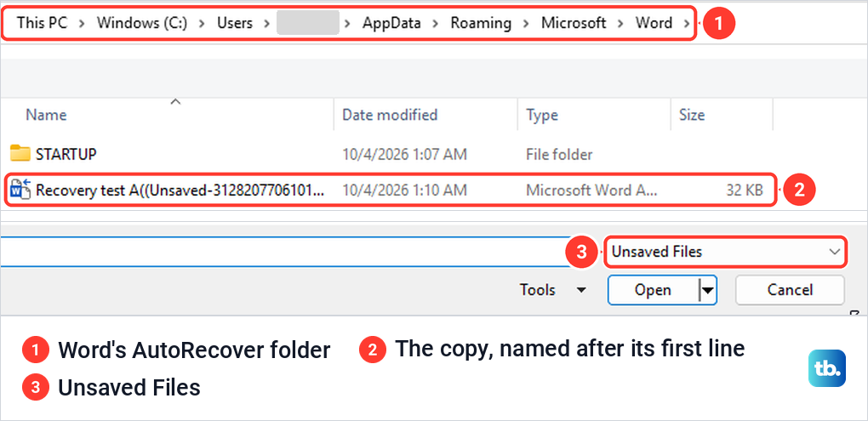Sort by the Size column header
Viewport: 868px width, 421px height.
(692, 115)
